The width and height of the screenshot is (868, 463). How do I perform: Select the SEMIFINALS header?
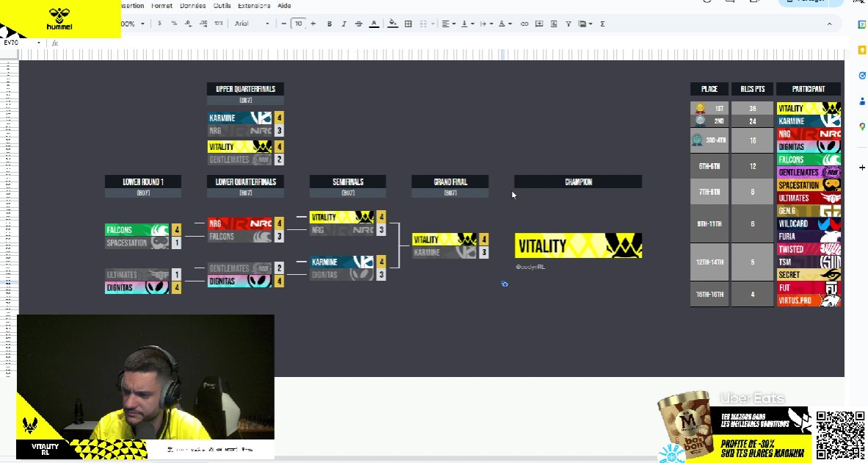347,182
